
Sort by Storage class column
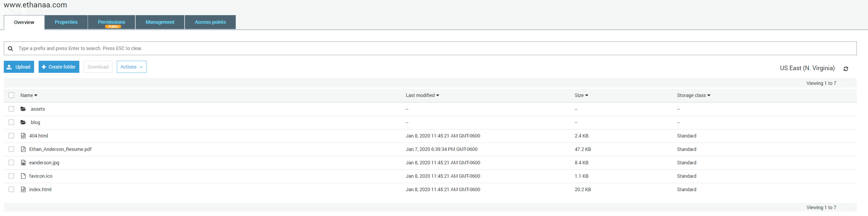[x=693, y=96]
